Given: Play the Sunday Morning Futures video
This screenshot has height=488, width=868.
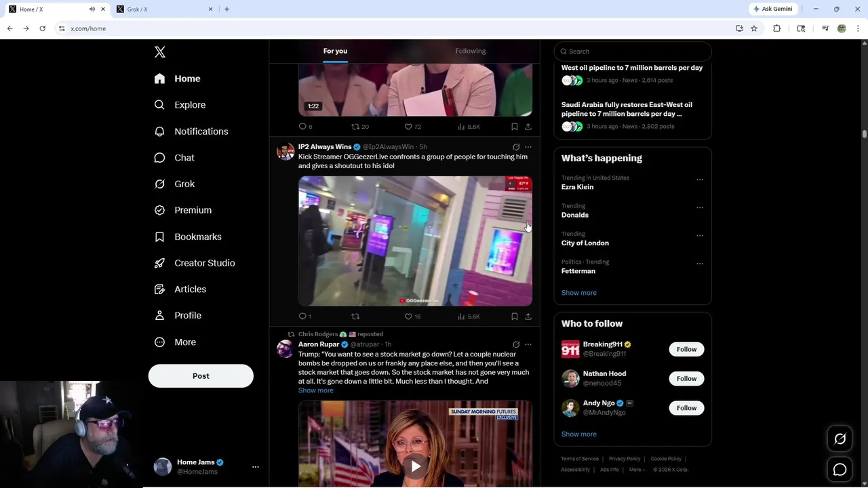Looking at the screenshot, I should tap(415, 466).
